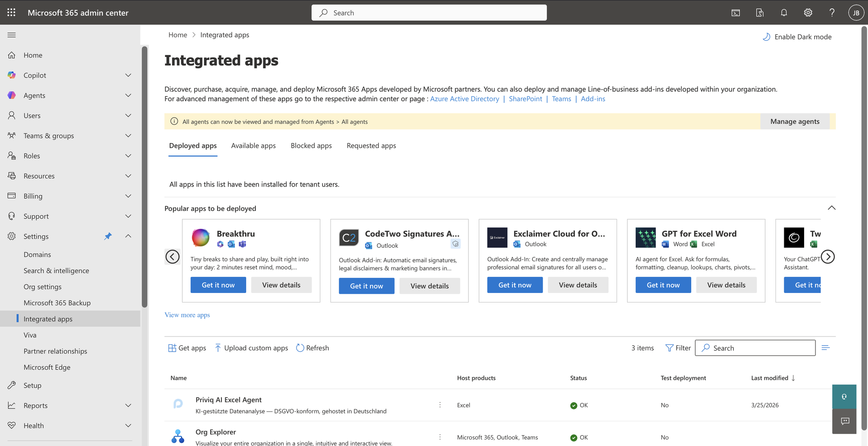The image size is (868, 446).
Task: Open the help question mark
Action: click(832, 12)
